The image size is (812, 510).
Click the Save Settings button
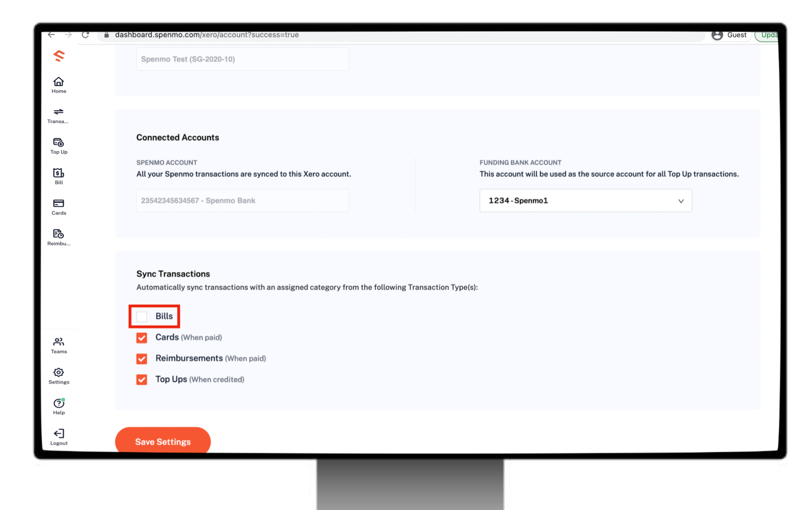point(163,441)
